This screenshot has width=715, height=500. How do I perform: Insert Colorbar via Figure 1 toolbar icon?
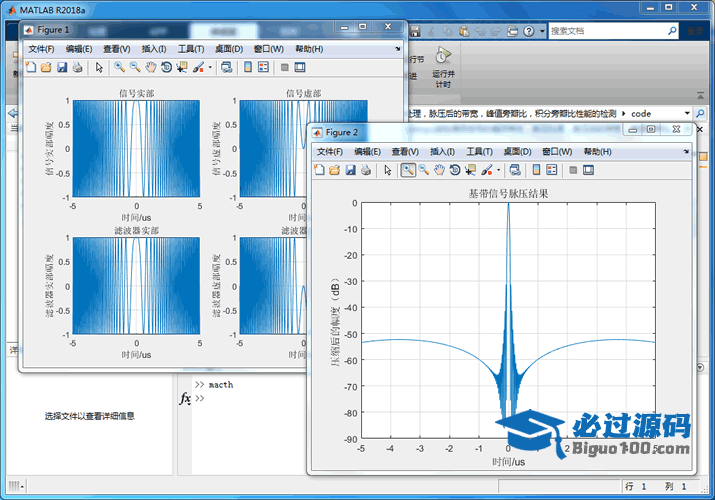click(x=248, y=67)
